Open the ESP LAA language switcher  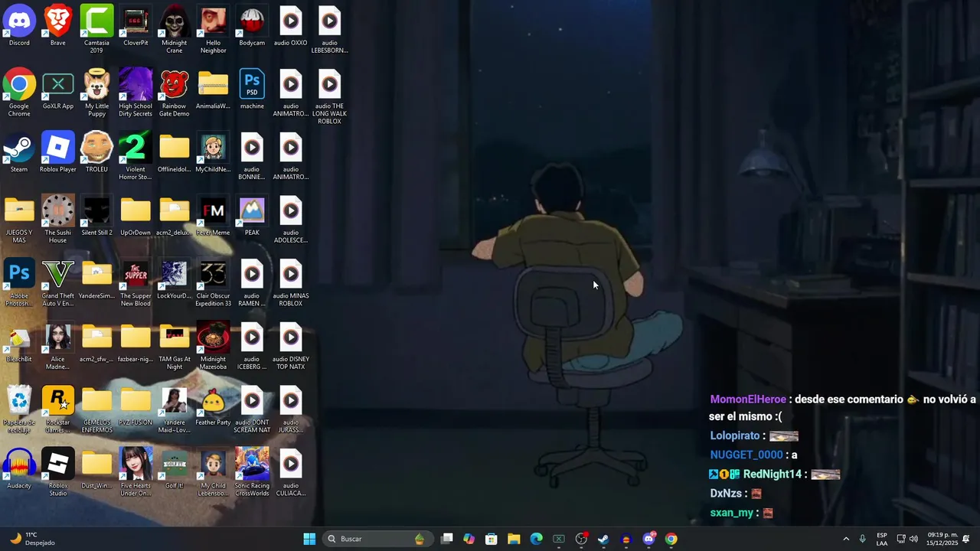[x=882, y=539]
